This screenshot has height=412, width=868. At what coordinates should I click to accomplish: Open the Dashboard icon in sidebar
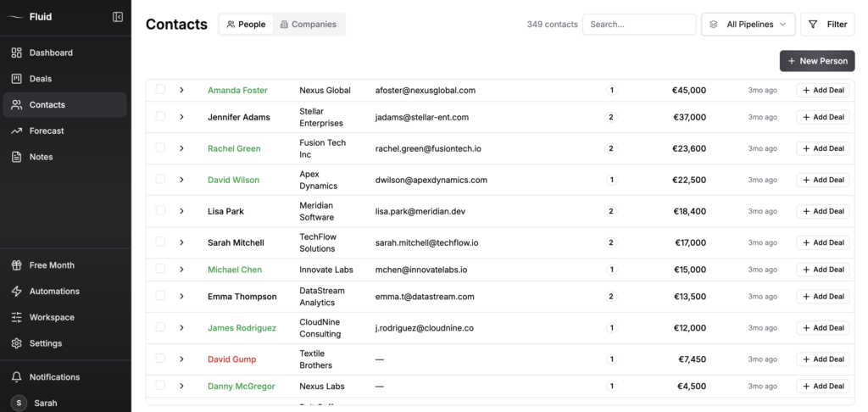(x=16, y=53)
